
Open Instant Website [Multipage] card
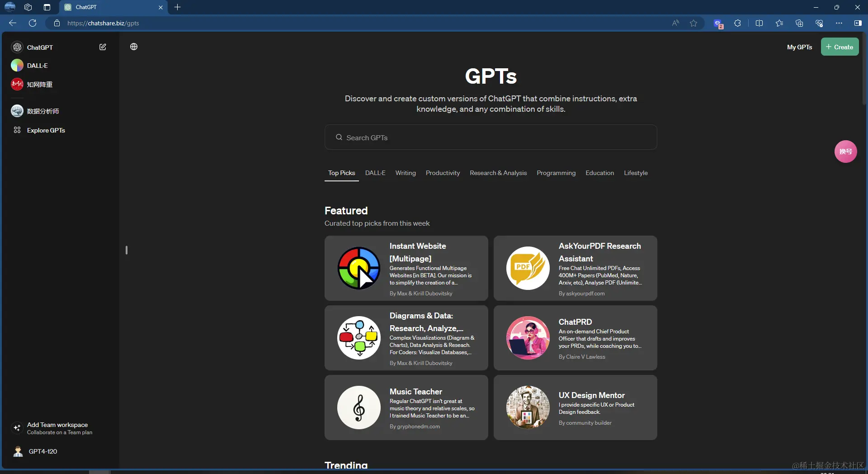406,268
